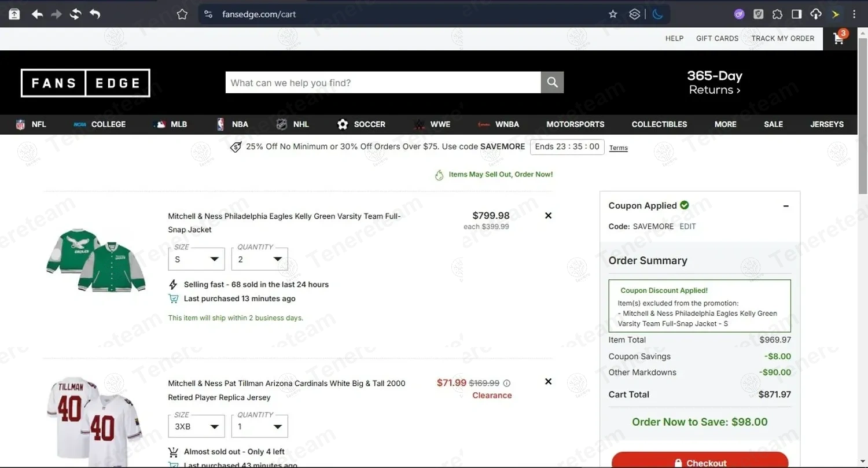
Task: Open the jersey size 3XB dropdown
Action: [196, 427]
